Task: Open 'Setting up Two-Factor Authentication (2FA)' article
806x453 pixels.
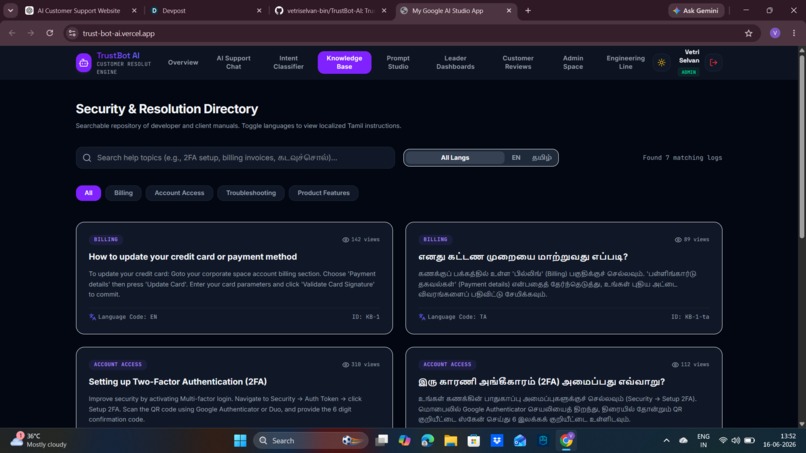Action: pos(234,388)
